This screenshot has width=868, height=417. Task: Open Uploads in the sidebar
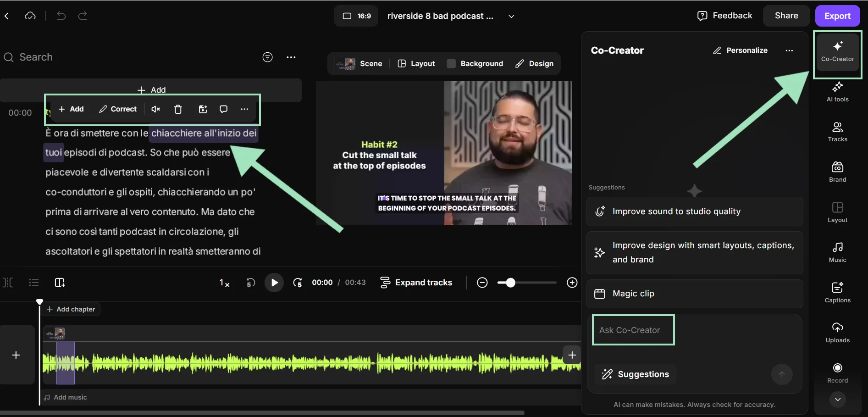(837, 333)
